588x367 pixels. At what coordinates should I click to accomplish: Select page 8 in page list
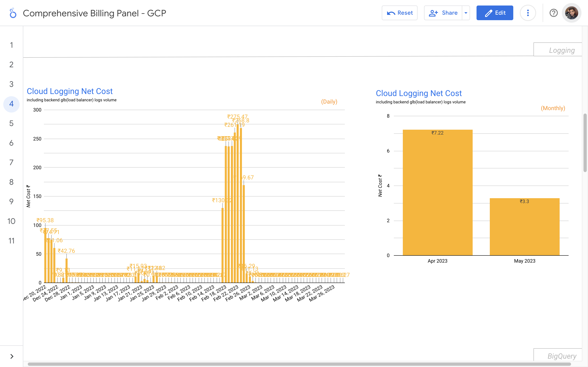point(11,182)
